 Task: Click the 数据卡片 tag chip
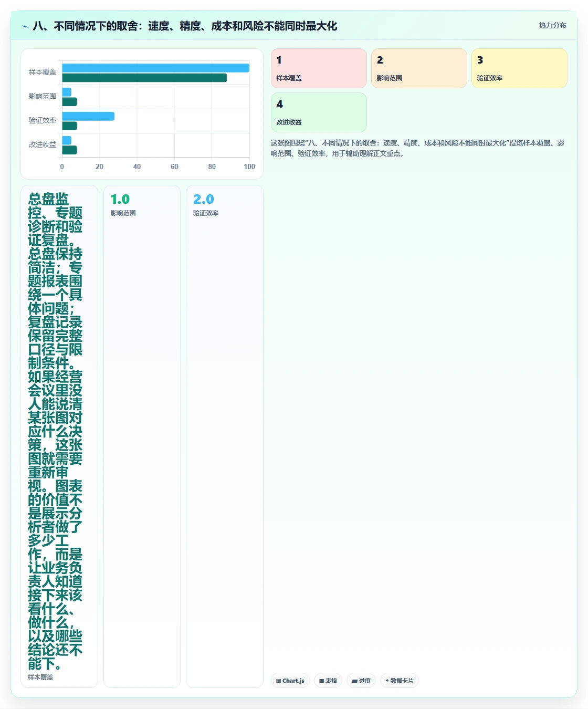point(400,681)
